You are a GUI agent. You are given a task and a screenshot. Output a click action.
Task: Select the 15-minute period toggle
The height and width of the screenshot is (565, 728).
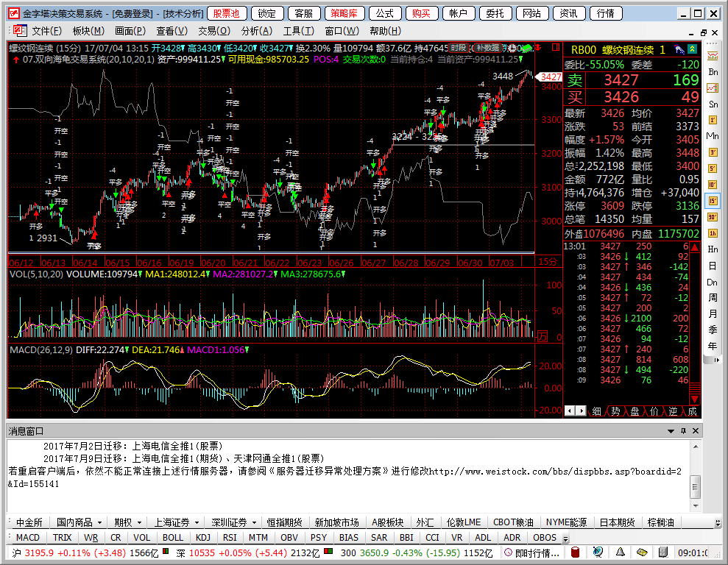pos(713,201)
